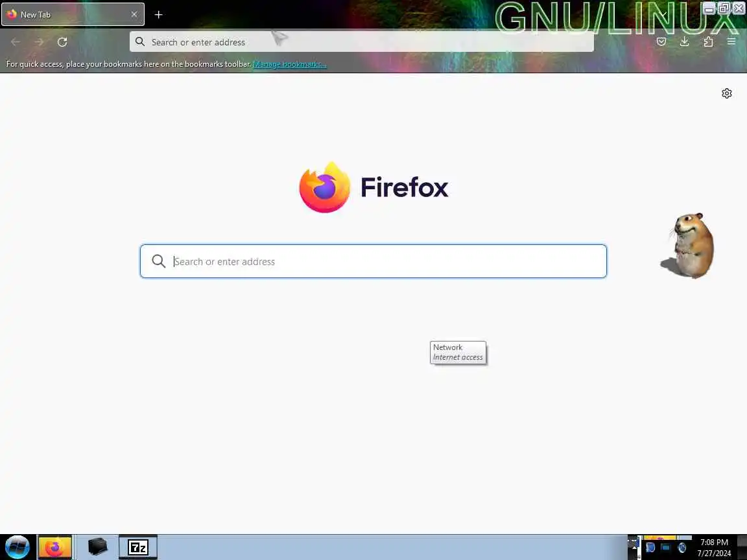Open the Firefox hamburger application menu
The image size is (747, 560).
731,42
